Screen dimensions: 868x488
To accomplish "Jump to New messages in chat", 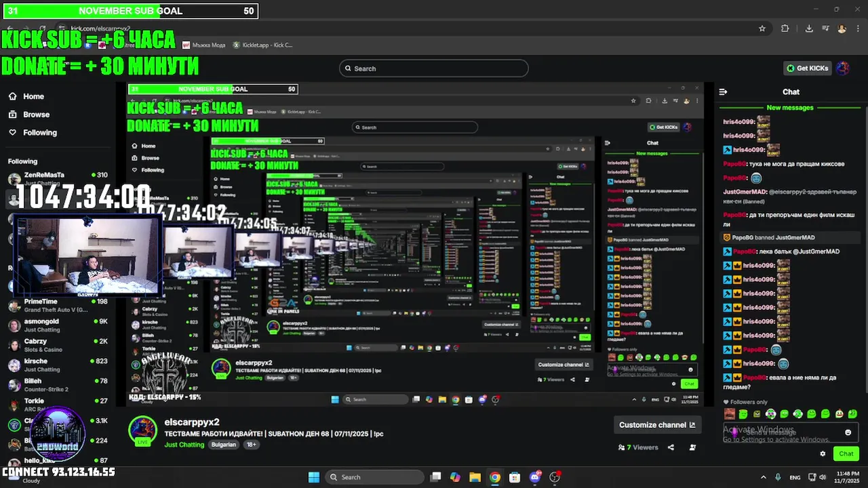I will click(x=790, y=108).
